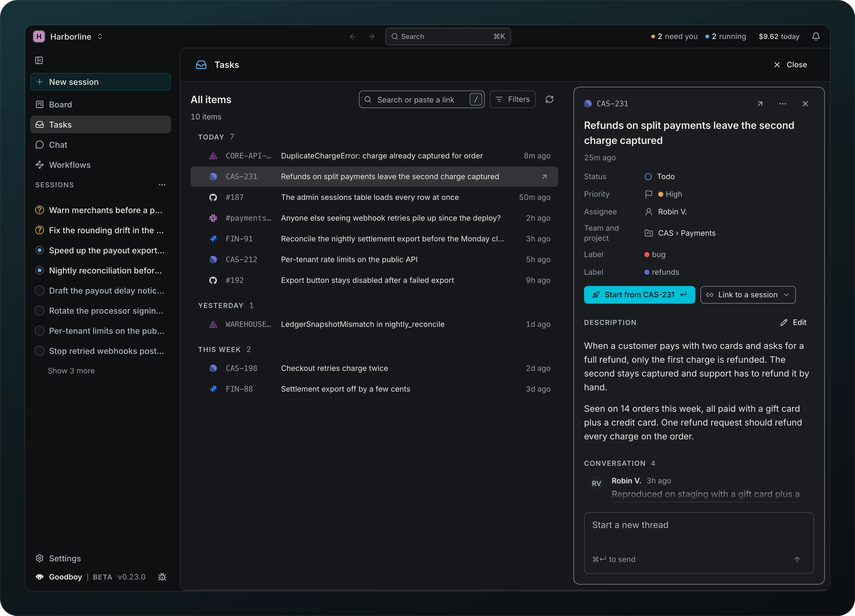The width and height of the screenshot is (855, 616).
Task: Click the orange High priority dot
Action: [x=661, y=194]
